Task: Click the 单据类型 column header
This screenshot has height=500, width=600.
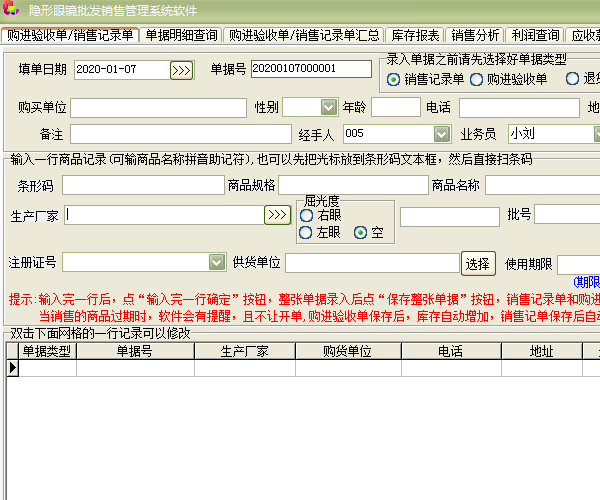Action: pos(47,351)
